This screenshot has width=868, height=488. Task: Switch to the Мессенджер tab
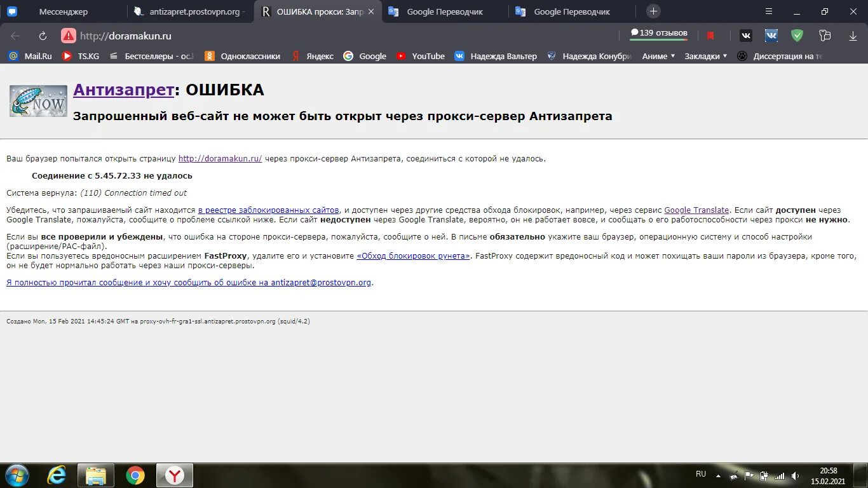(x=64, y=11)
